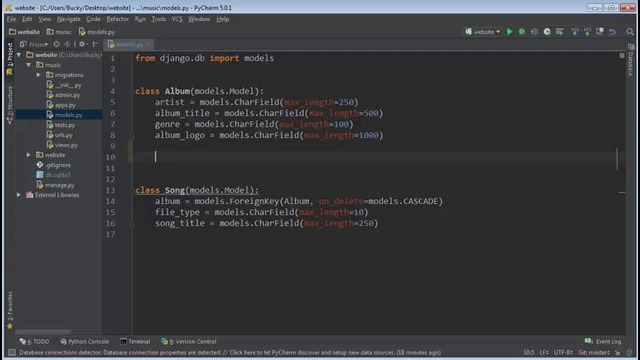Image resolution: width=640 pixels, height=360 pixels.
Task: Open the Database side tool window
Action: tap(631, 60)
